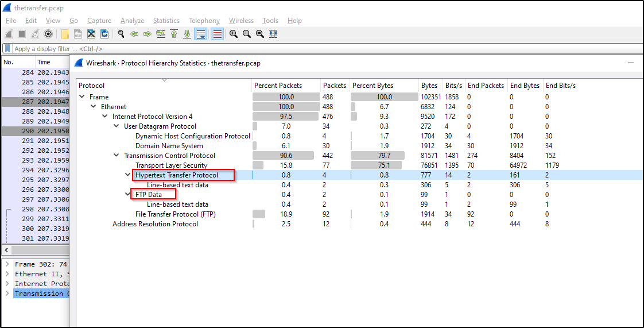Toggle packet list colorization

(x=217, y=34)
